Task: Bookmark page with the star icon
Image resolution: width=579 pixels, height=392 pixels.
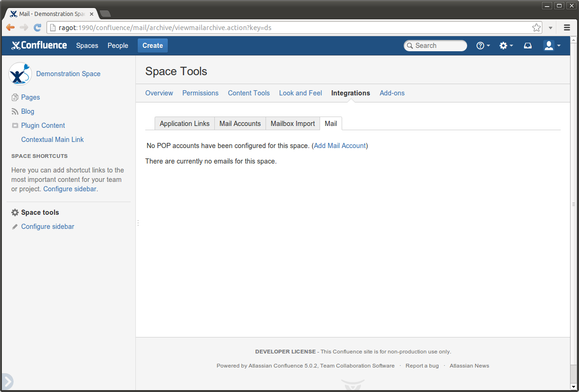Action: coord(536,28)
